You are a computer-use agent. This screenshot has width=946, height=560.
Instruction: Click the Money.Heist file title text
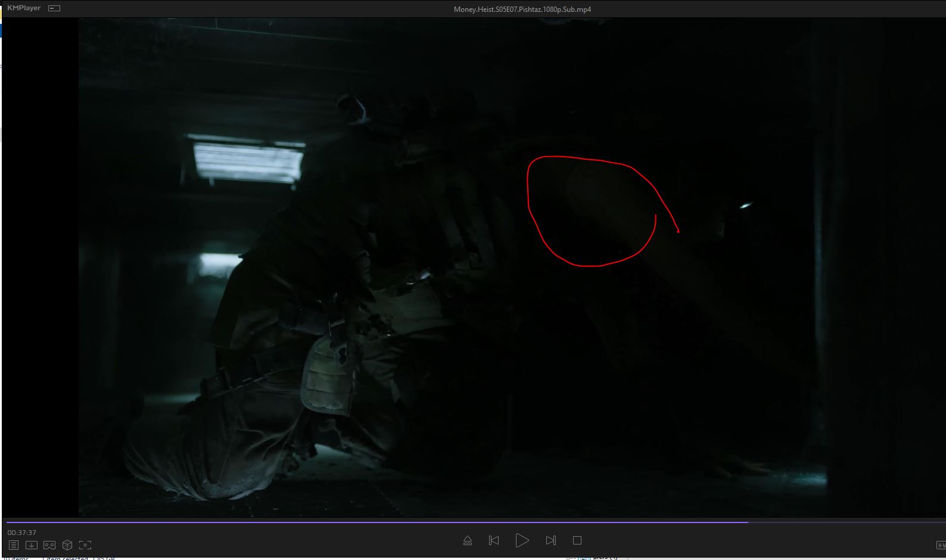522,10
